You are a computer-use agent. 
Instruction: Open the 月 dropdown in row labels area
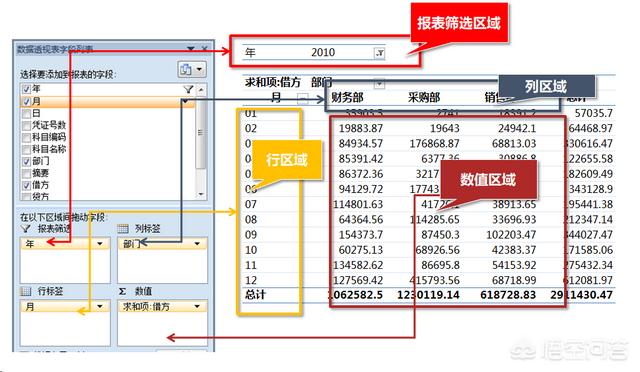click(x=100, y=306)
